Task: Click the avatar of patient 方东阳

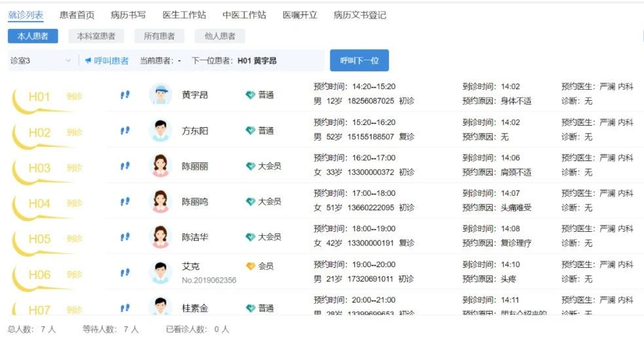Action: pos(160,131)
